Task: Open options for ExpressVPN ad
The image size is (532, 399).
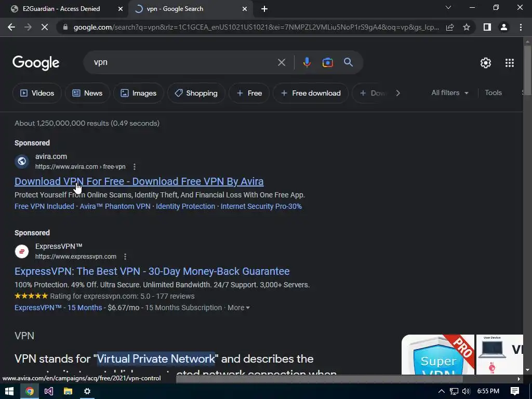Action: pos(125,257)
